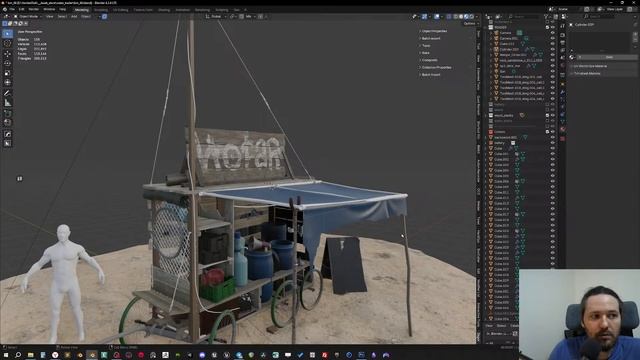The image size is (640, 360).
Task: Open the Window menu
Action: click(49, 9)
